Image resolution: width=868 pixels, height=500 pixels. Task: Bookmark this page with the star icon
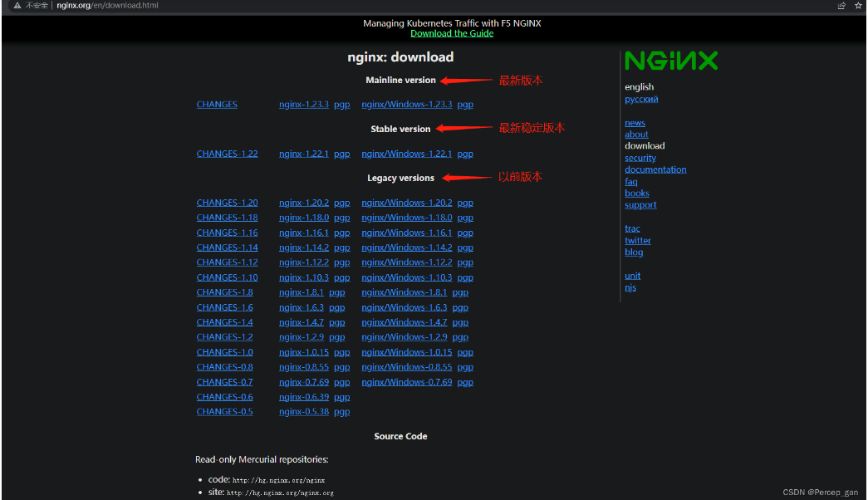tap(859, 6)
